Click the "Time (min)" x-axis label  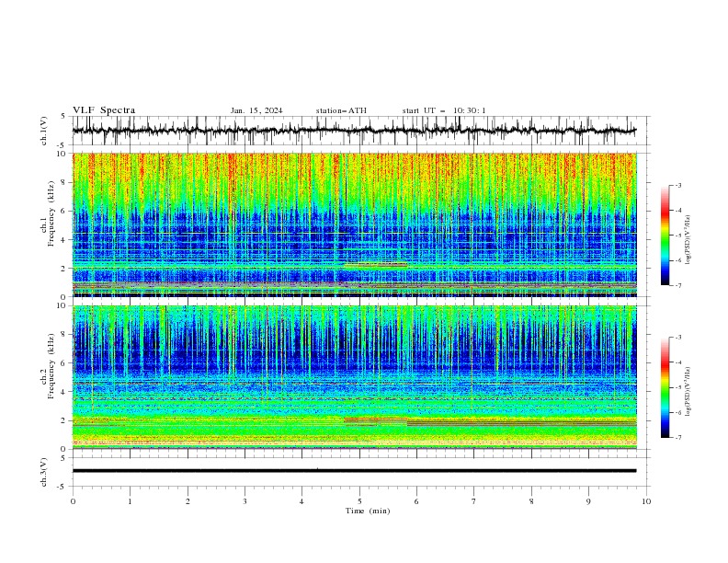coord(368,511)
